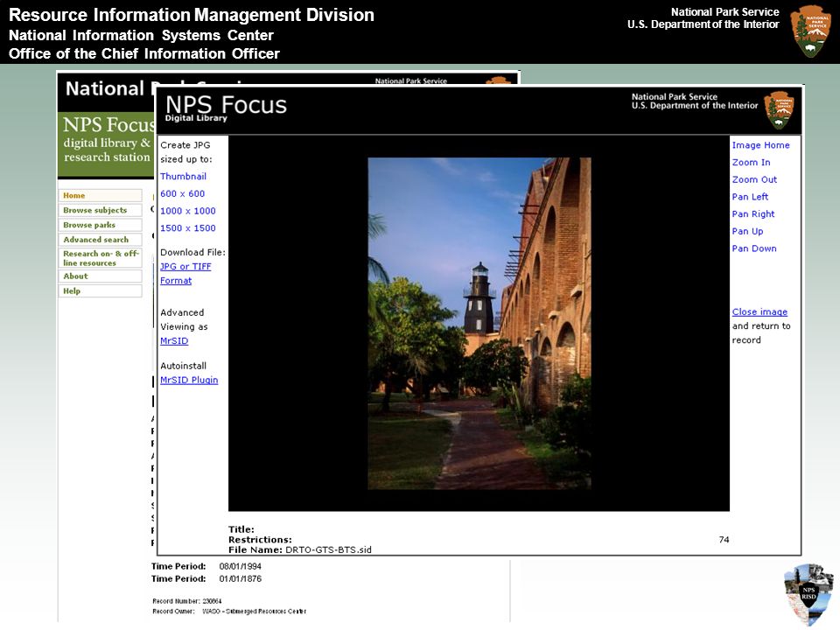This screenshot has height=630, width=840.
Task: Pan Down on the image
Action: 754,248
